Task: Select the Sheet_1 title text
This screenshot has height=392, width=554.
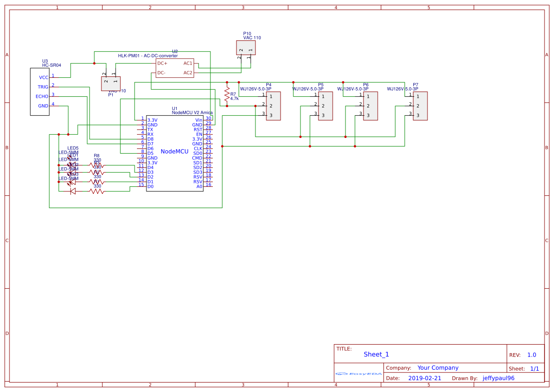Action: tap(376, 354)
